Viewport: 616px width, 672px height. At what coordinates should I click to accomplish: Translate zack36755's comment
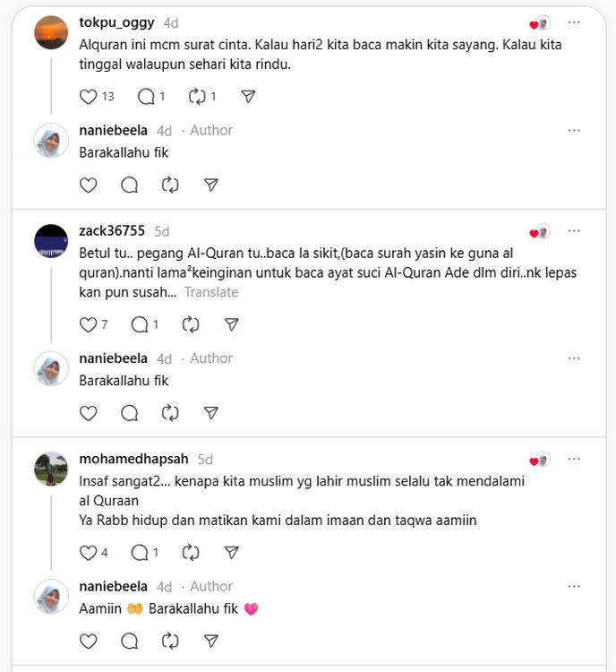pos(211,292)
